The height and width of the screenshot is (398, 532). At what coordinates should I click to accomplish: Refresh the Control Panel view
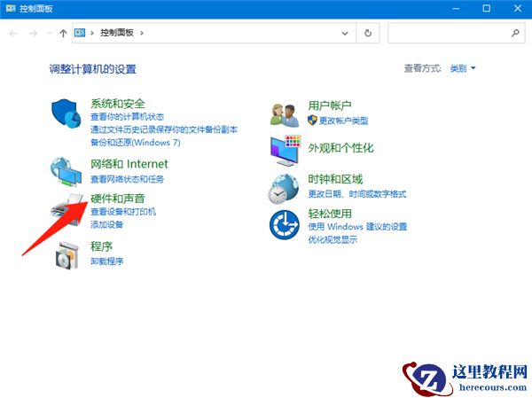point(368,33)
